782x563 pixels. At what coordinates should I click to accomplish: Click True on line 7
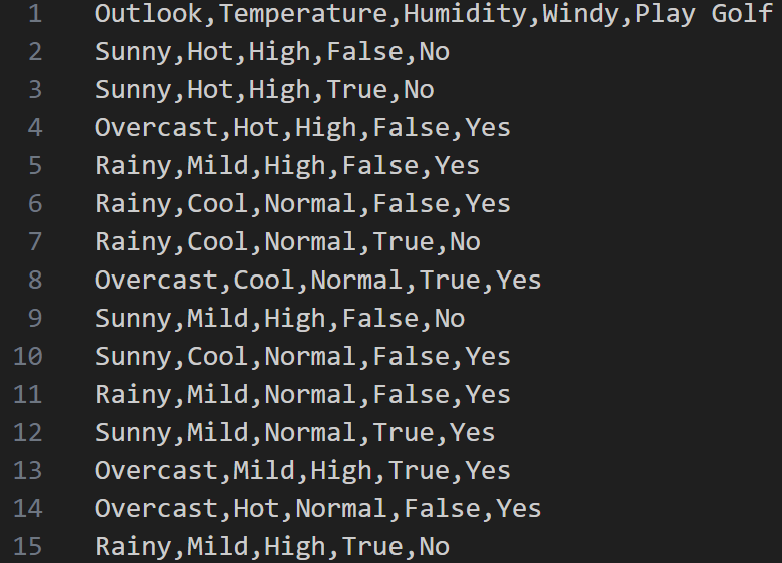pyautogui.click(x=403, y=242)
